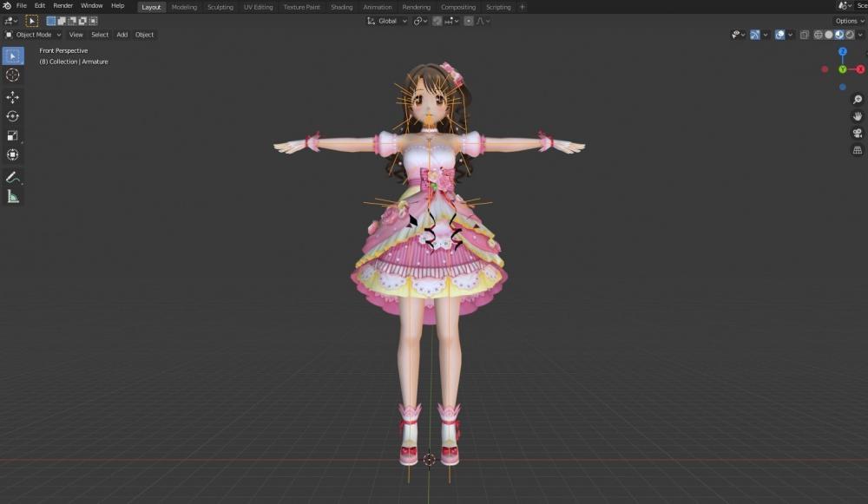
Task: Click the pan hand viewport icon
Action: 858,116
